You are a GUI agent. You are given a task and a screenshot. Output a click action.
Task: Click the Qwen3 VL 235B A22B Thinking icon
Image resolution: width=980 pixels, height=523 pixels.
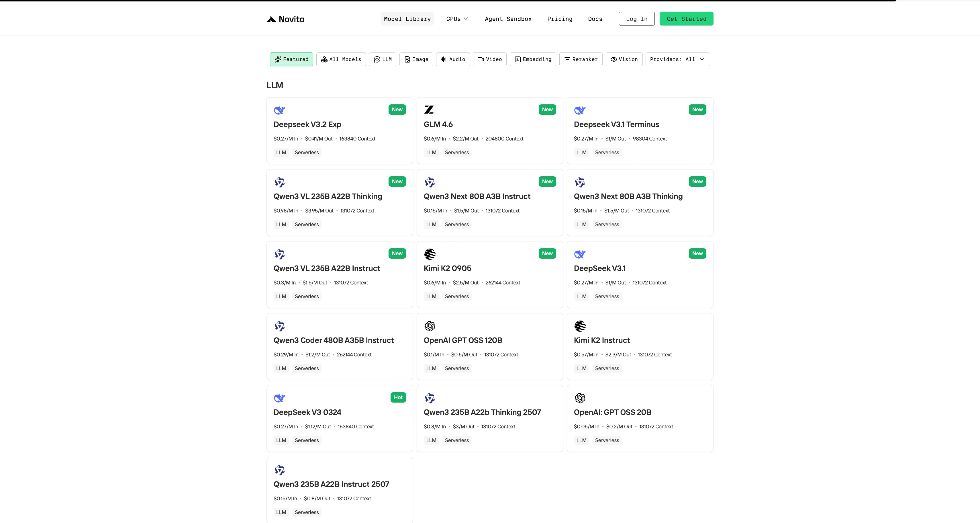[x=280, y=182]
